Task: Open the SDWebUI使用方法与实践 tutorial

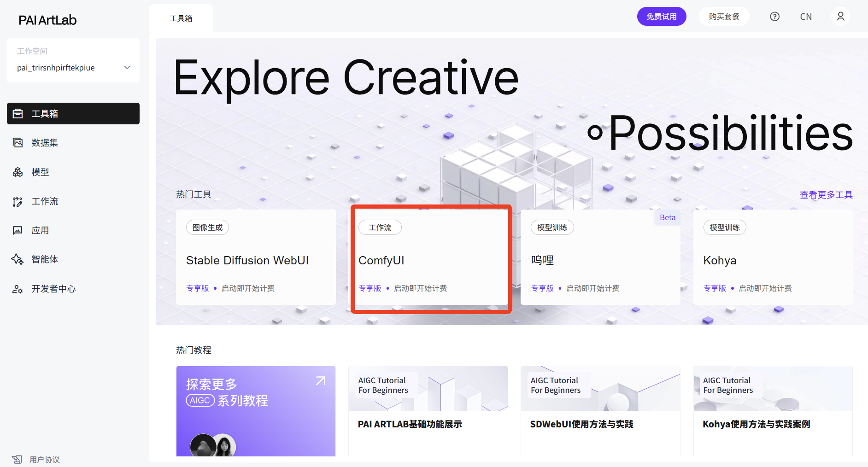Action: (x=600, y=411)
